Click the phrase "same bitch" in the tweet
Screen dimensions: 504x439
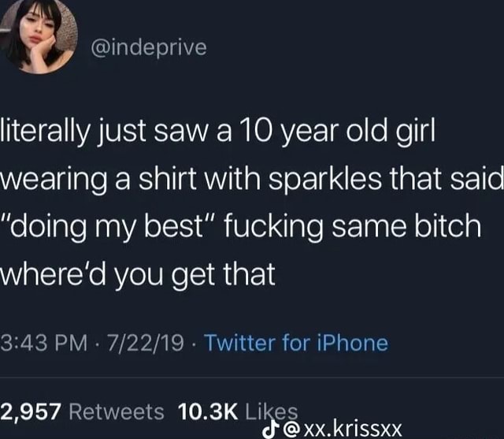point(406,225)
